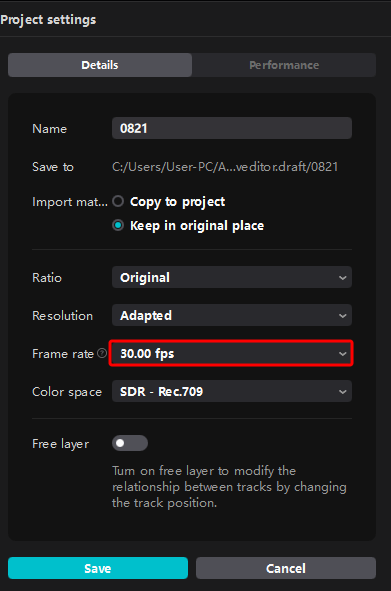391x591 pixels.
Task: Select the Keep in original place radio button
Action: [x=118, y=225]
